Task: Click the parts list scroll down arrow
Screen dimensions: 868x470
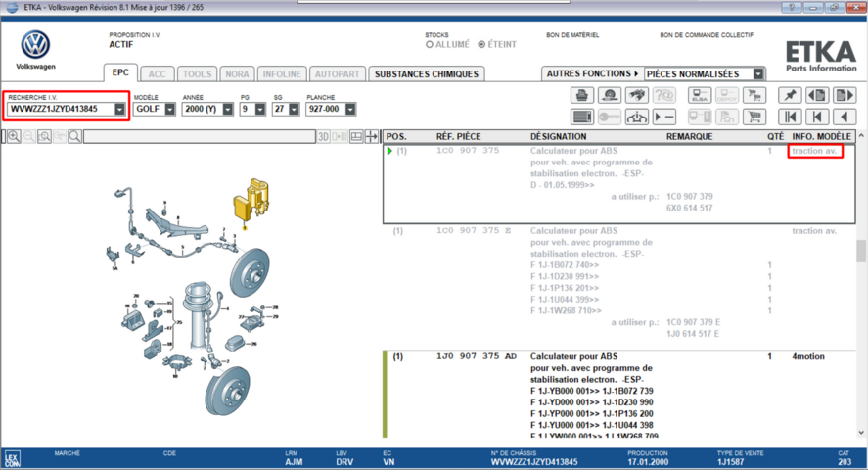Action: [861, 433]
